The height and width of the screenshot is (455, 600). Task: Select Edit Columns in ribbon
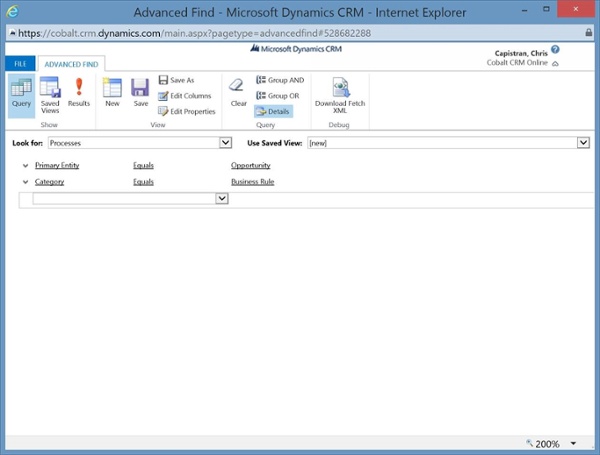[x=185, y=96]
